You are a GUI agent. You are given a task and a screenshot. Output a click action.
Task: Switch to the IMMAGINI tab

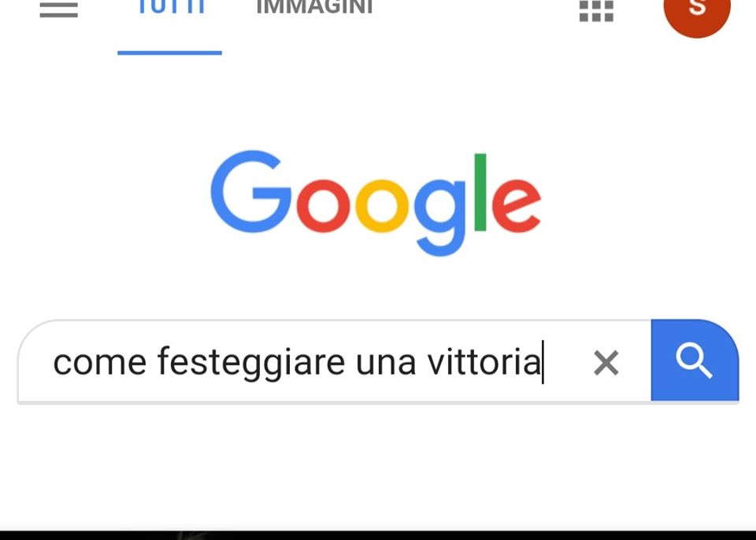tap(315, 7)
